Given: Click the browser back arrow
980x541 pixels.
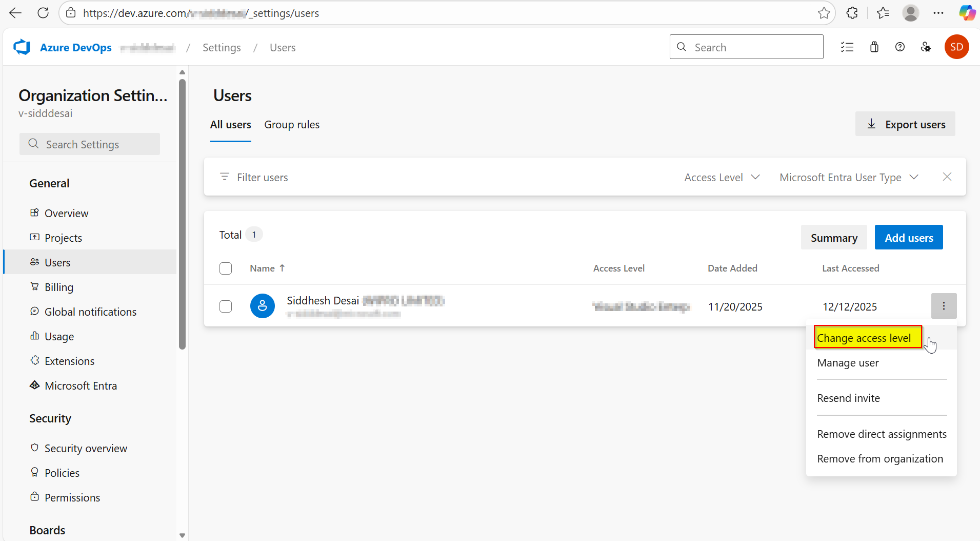Looking at the screenshot, I should coord(15,13).
